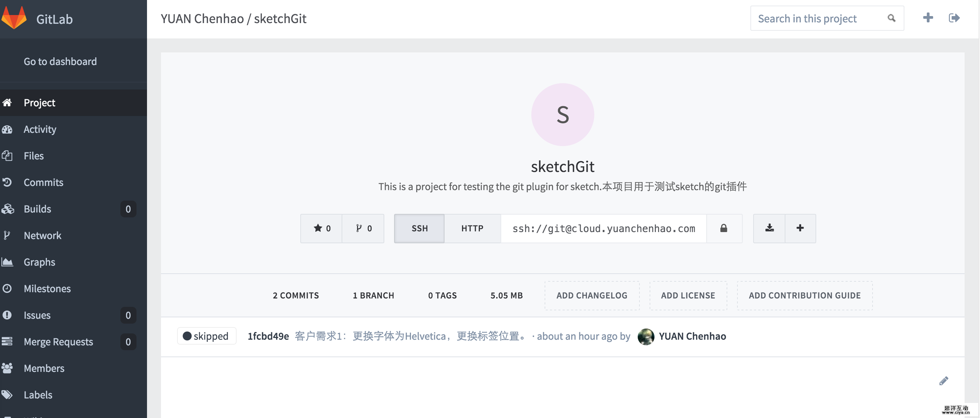Go to Issues in the sidebar
Image resolution: width=980 pixels, height=418 pixels.
point(37,315)
